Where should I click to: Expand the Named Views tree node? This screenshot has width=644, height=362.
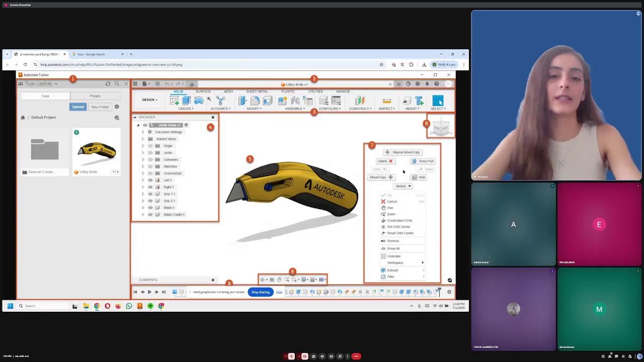[143, 139]
